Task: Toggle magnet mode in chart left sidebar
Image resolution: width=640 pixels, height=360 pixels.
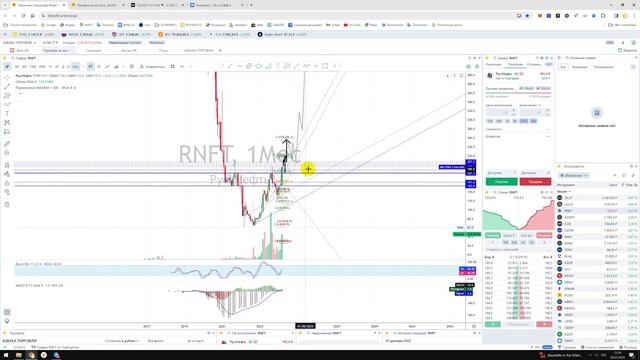Action: point(7,165)
